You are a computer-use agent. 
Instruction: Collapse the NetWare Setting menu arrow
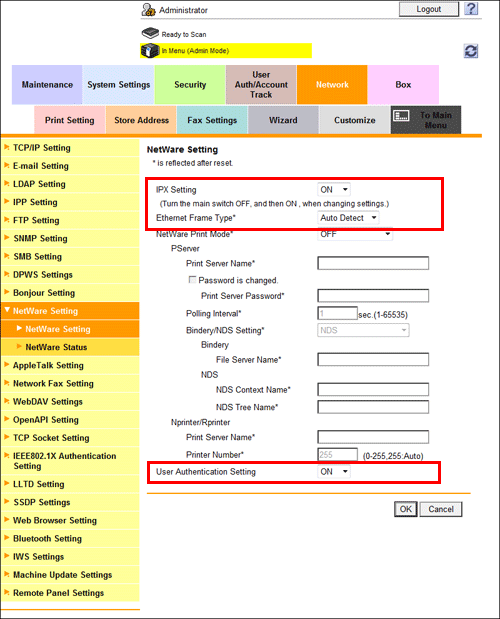tap(7, 310)
